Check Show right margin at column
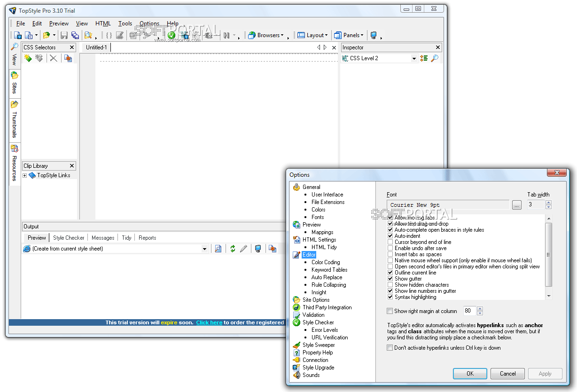Image resolution: width=577 pixels, height=392 pixels. [390, 311]
